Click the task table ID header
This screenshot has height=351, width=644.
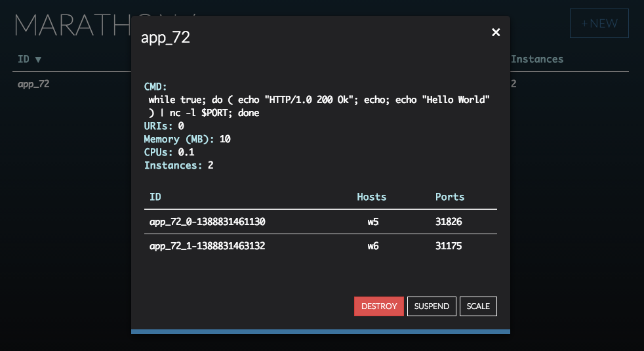[x=155, y=197]
